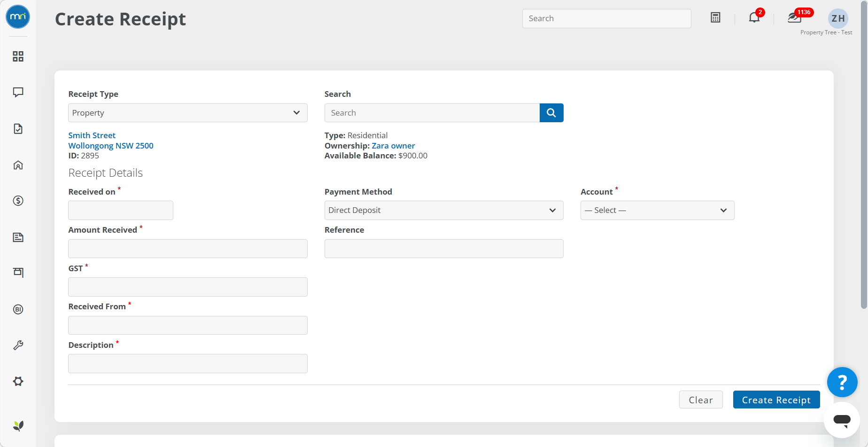The height and width of the screenshot is (447, 868).
Task: Open the 1136 badge inbox icon
Action: (795, 18)
